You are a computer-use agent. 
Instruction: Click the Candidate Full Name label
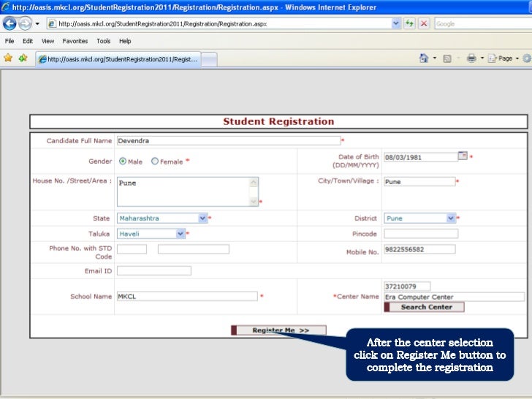click(79, 141)
